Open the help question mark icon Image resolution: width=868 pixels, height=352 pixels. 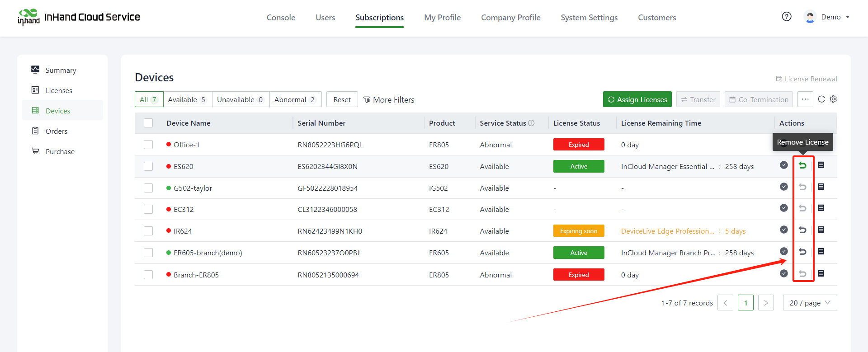pyautogui.click(x=787, y=17)
